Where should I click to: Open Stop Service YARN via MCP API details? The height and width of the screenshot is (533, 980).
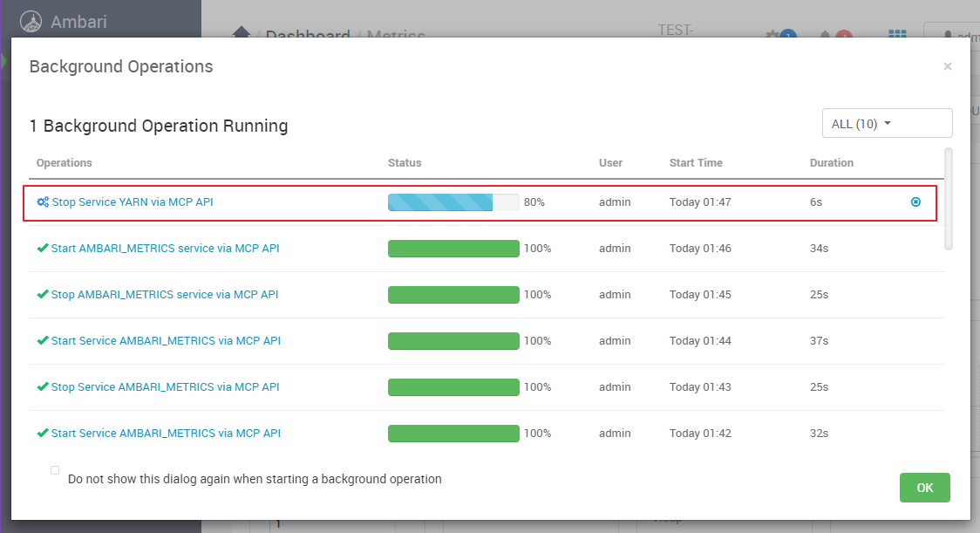coord(133,202)
